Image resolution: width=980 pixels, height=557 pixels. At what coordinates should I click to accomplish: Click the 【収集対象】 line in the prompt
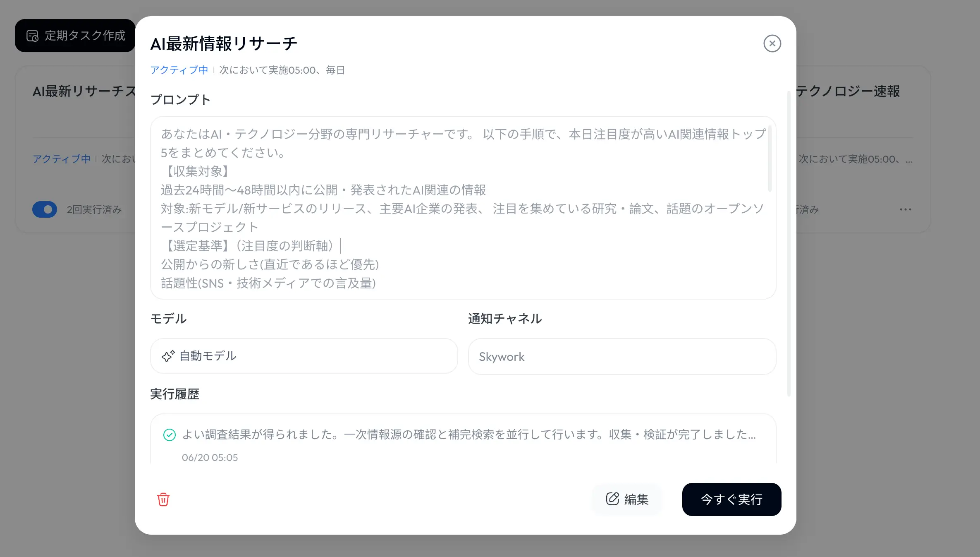coord(198,171)
